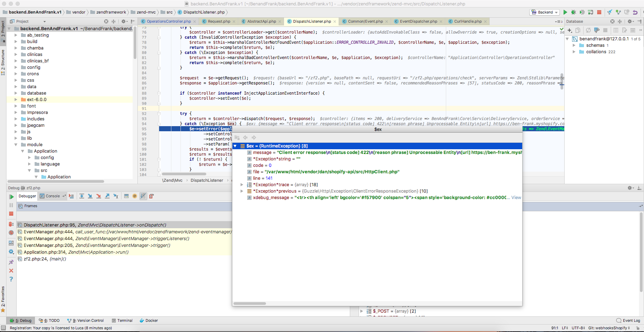Resume the debugged program

(x=11, y=197)
